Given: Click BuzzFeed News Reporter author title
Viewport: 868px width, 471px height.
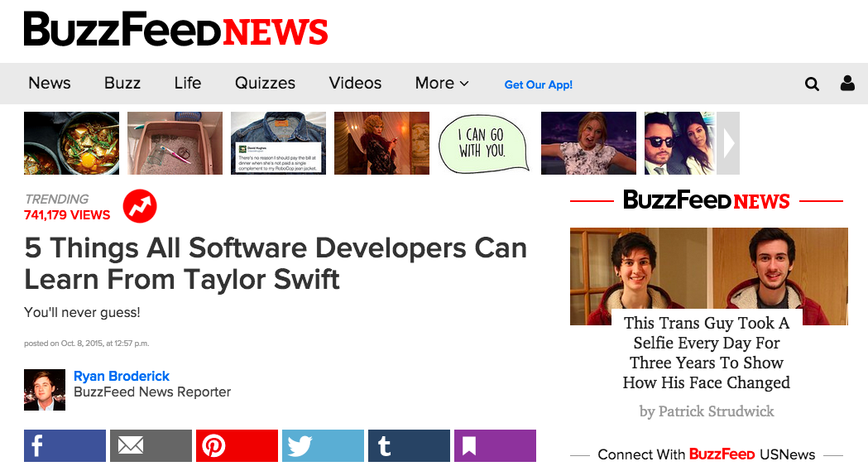Looking at the screenshot, I should [152, 392].
